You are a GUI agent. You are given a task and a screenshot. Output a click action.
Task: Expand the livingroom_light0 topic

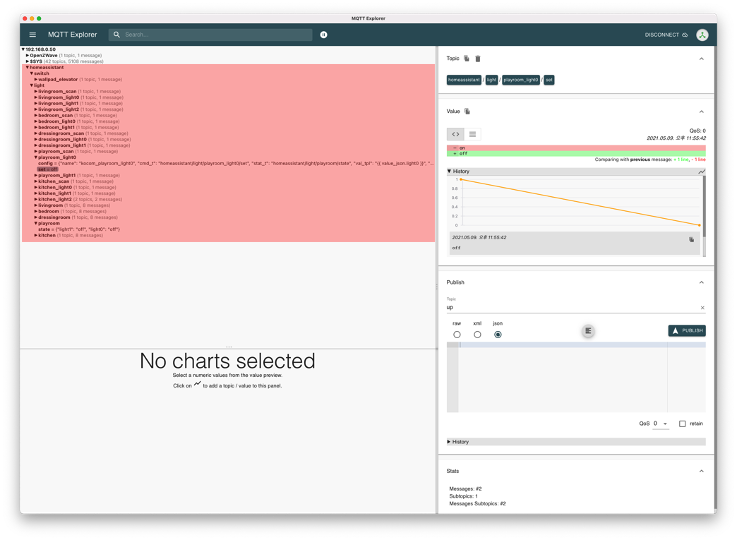pyautogui.click(x=36, y=98)
